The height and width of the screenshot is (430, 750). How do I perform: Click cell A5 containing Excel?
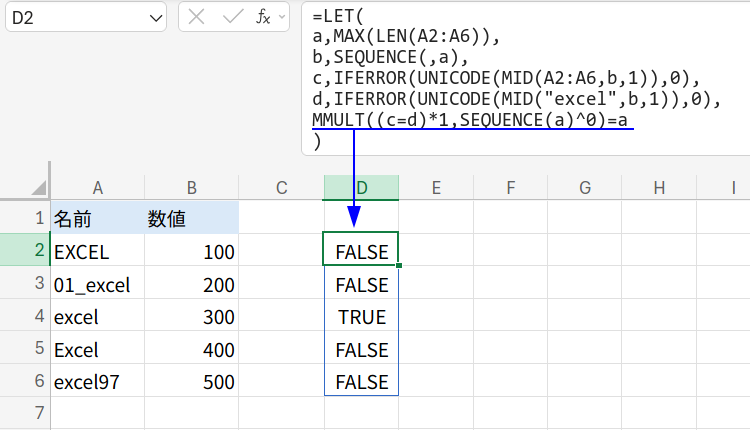[x=98, y=348]
